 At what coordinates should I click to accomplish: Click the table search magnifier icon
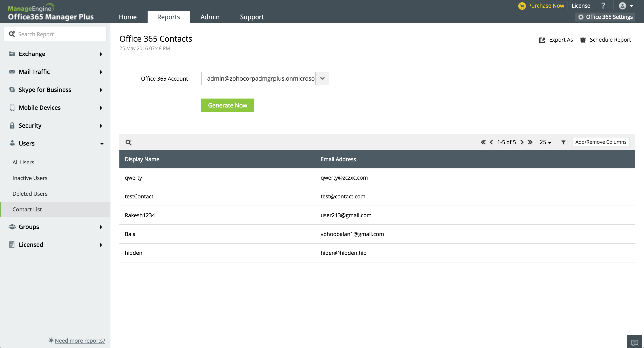129,142
